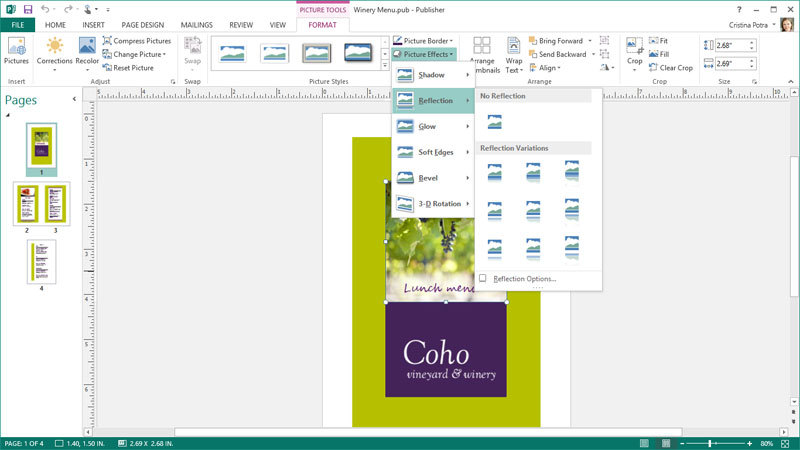Viewport: 800px width, 450px height.
Task: Open the Shadow submenu
Action: (x=432, y=75)
